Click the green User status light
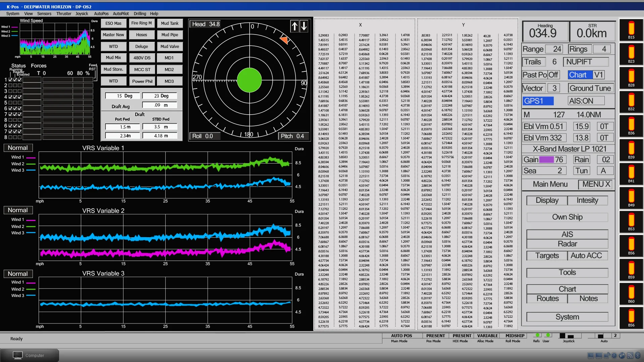Screen dimensions: 644x362 pyautogui.click(x=548, y=335)
